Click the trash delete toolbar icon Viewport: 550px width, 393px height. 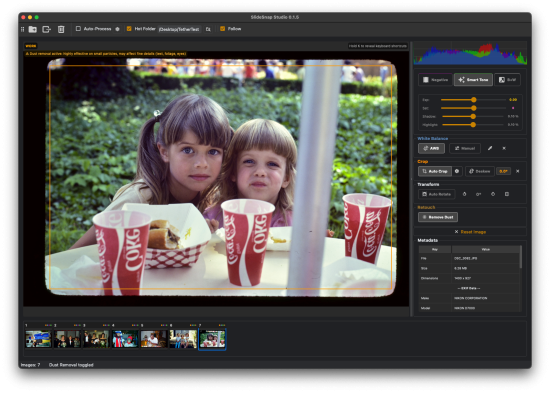point(61,29)
